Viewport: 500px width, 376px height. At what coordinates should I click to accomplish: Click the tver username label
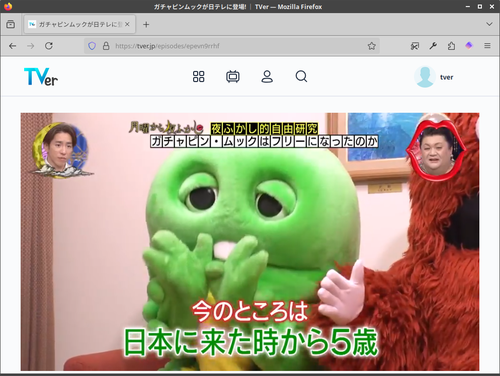tap(446, 77)
